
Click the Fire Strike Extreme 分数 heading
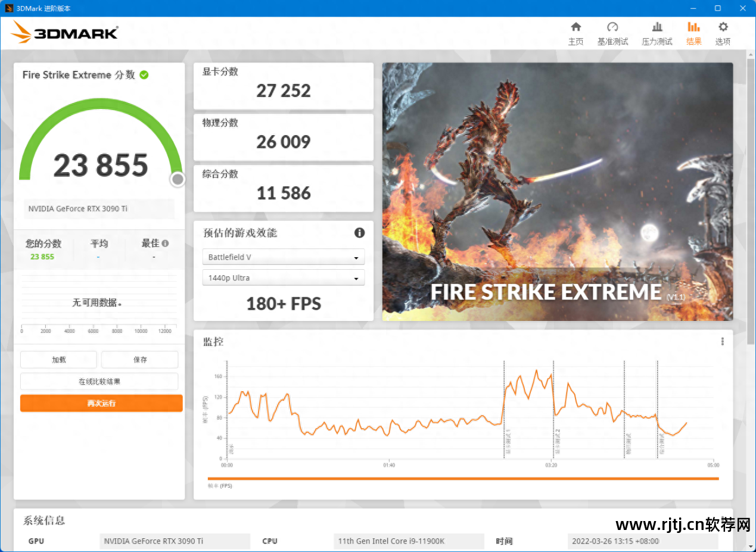pos(79,75)
